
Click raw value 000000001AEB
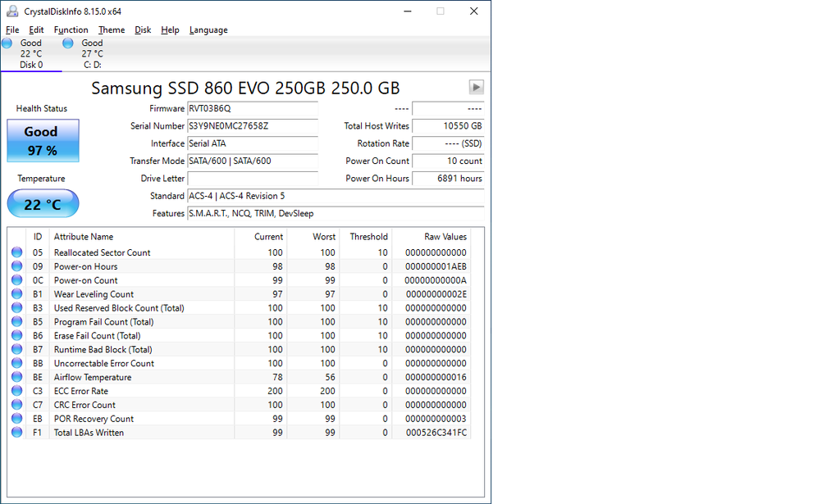(436, 266)
